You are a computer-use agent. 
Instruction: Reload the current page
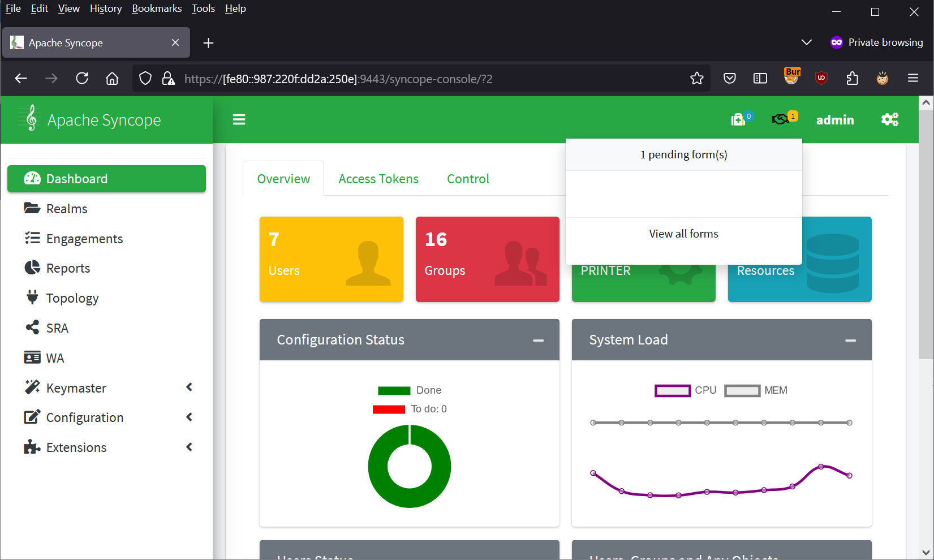[x=82, y=78]
